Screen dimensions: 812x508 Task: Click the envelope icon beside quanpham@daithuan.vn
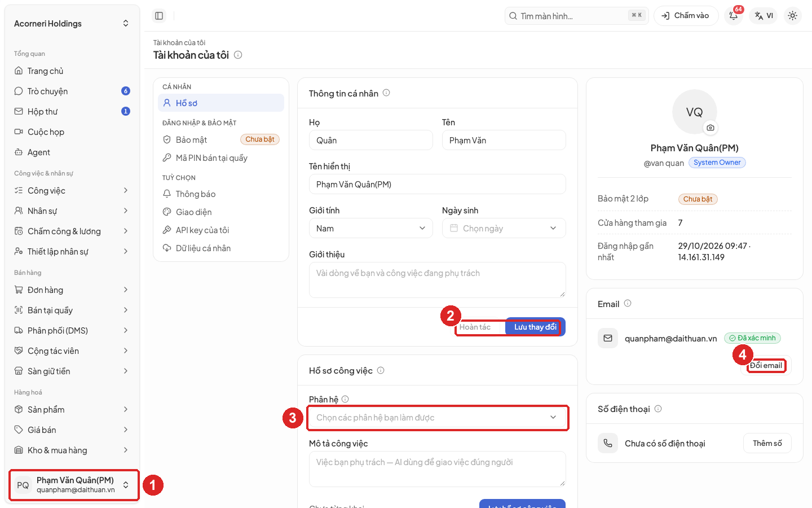click(608, 338)
